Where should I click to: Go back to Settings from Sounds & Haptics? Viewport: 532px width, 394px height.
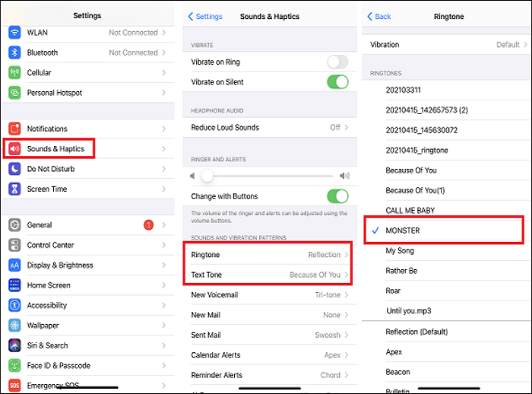tap(205, 16)
